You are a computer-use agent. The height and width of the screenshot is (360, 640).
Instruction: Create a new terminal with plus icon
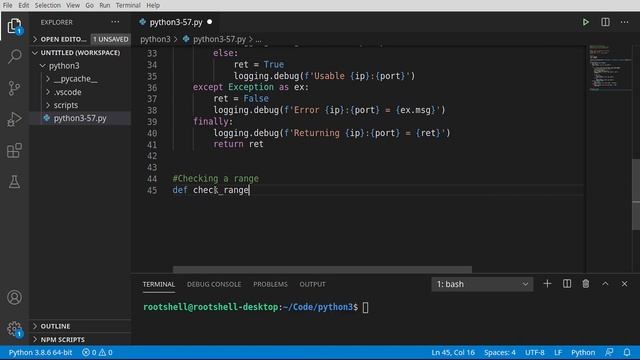[x=547, y=284]
